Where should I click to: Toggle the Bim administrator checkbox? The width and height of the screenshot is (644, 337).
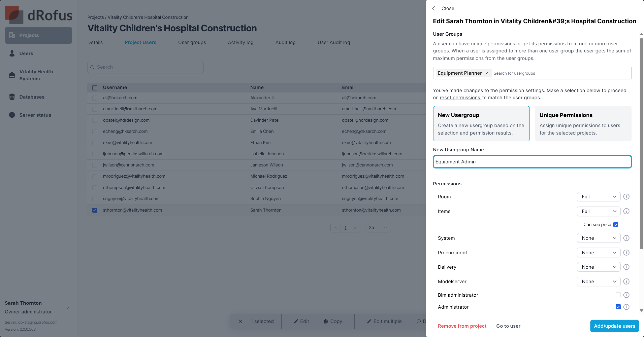(x=618, y=295)
